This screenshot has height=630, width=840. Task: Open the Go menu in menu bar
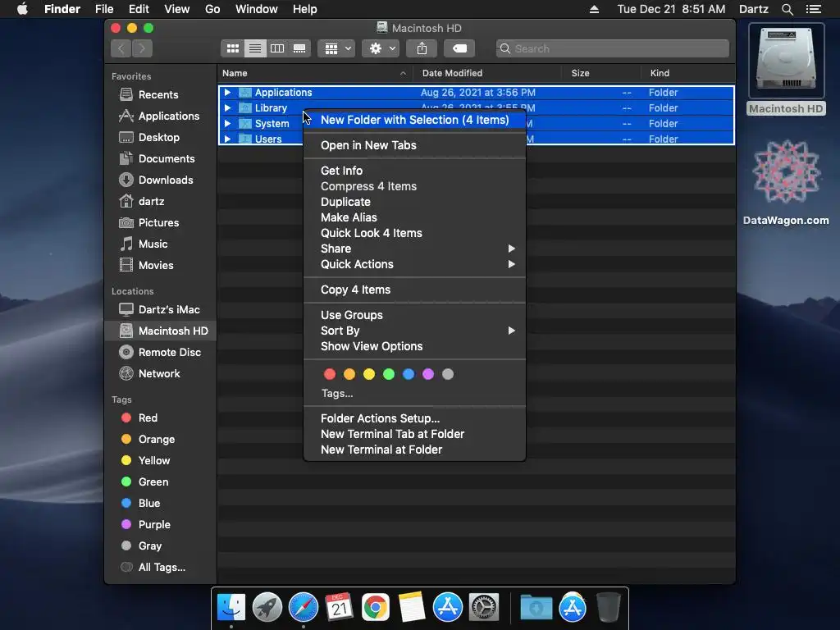coord(212,9)
